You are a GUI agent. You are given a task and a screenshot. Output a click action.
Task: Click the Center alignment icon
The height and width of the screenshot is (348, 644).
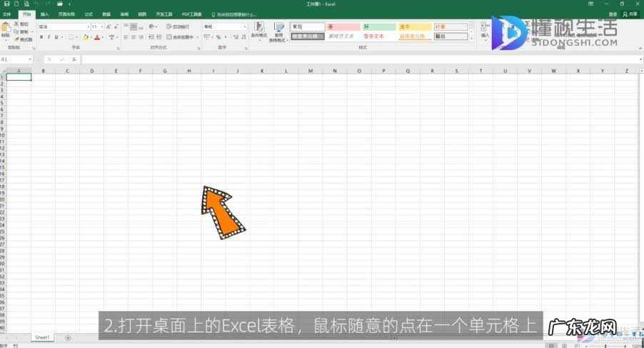[x=134, y=37]
